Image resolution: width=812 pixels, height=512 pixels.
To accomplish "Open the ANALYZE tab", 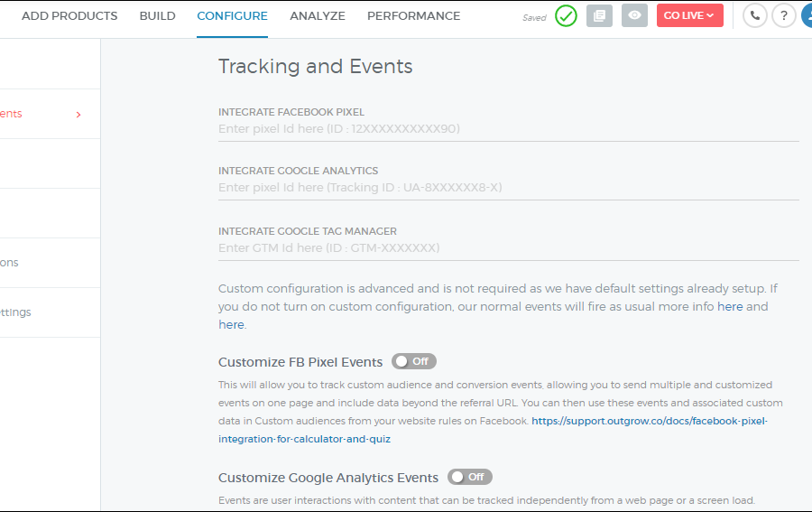I will [317, 16].
